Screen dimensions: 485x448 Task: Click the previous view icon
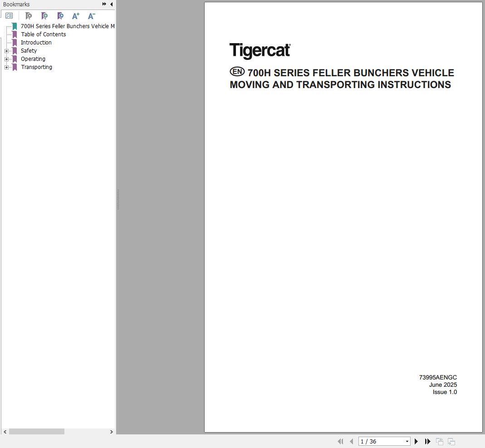tap(440, 442)
